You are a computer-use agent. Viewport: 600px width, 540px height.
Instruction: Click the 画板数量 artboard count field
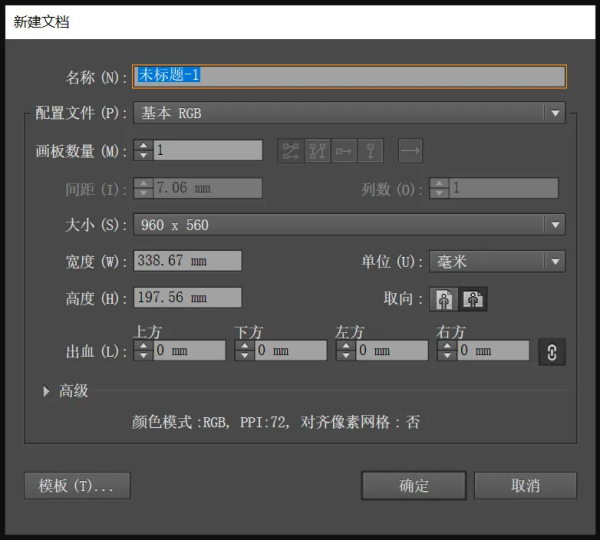[x=208, y=150]
